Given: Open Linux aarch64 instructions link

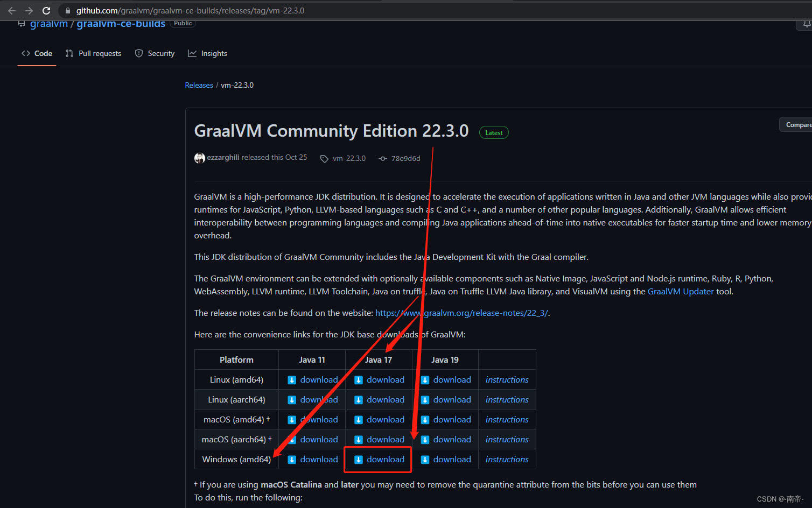Looking at the screenshot, I should click(x=507, y=399).
